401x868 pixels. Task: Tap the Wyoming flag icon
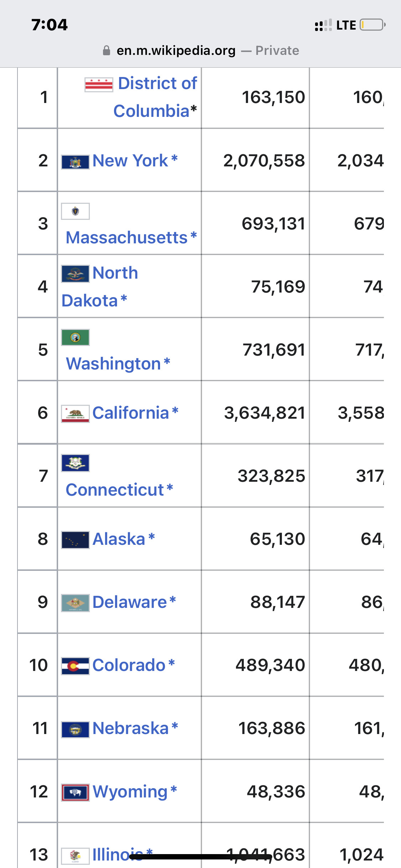(x=75, y=792)
